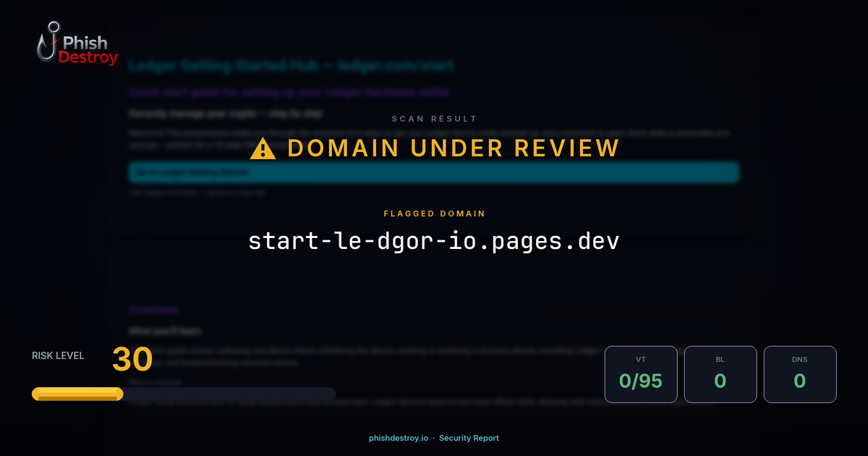868x456 pixels.
Task: Click the Ledger Getting Started Hub title
Action: [x=292, y=65]
